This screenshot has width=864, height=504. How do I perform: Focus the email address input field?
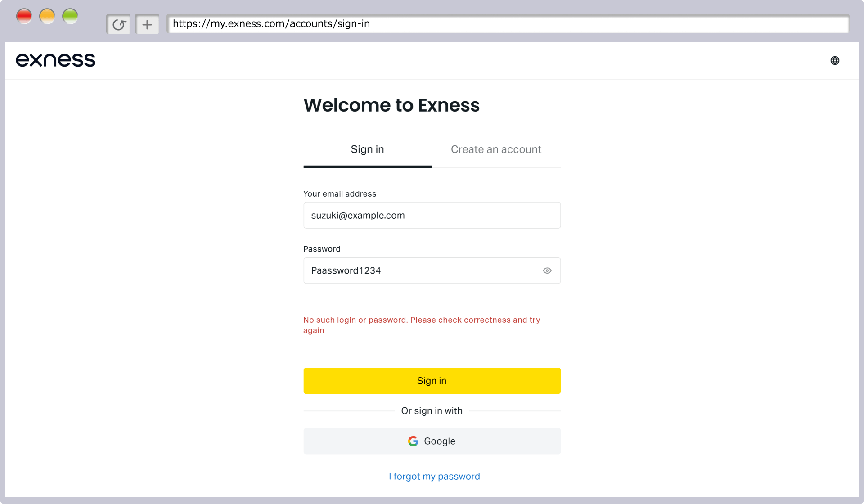[432, 215]
